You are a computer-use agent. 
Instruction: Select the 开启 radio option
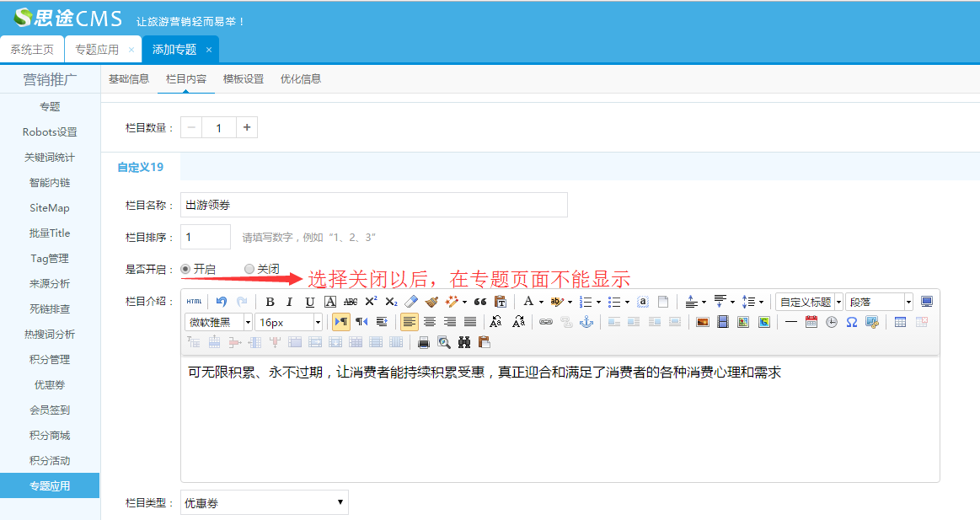(185, 269)
